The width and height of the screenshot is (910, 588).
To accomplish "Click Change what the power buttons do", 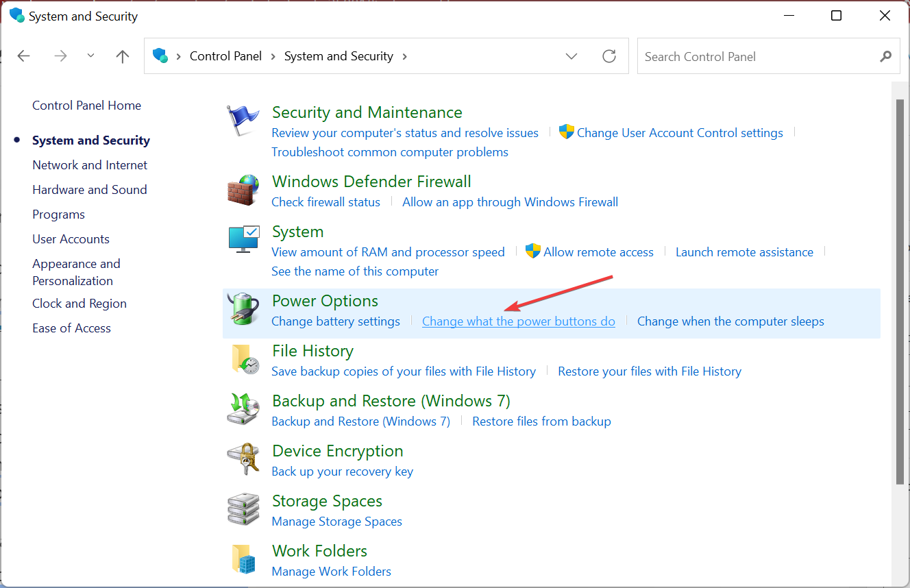I will tap(519, 321).
